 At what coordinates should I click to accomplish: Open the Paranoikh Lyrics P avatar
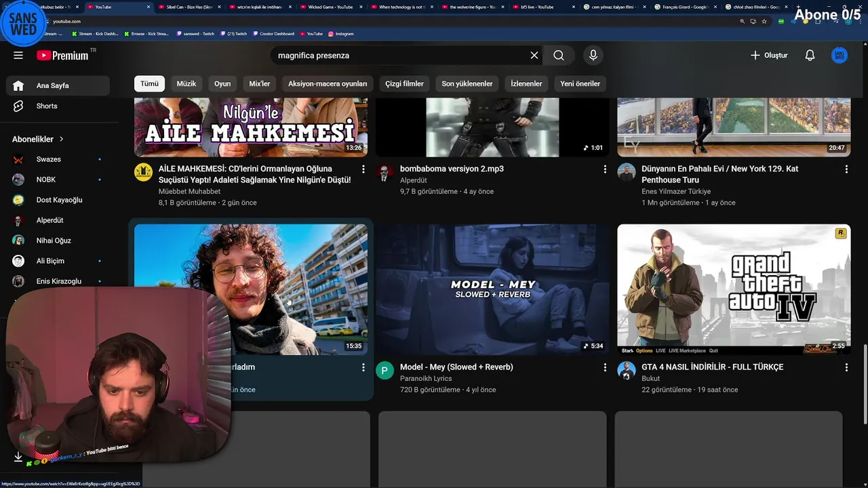tap(384, 370)
